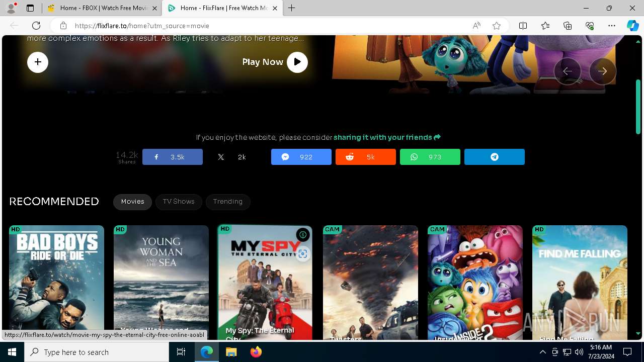Open File Explorer from taskbar
The image size is (644, 362).
tap(231, 352)
